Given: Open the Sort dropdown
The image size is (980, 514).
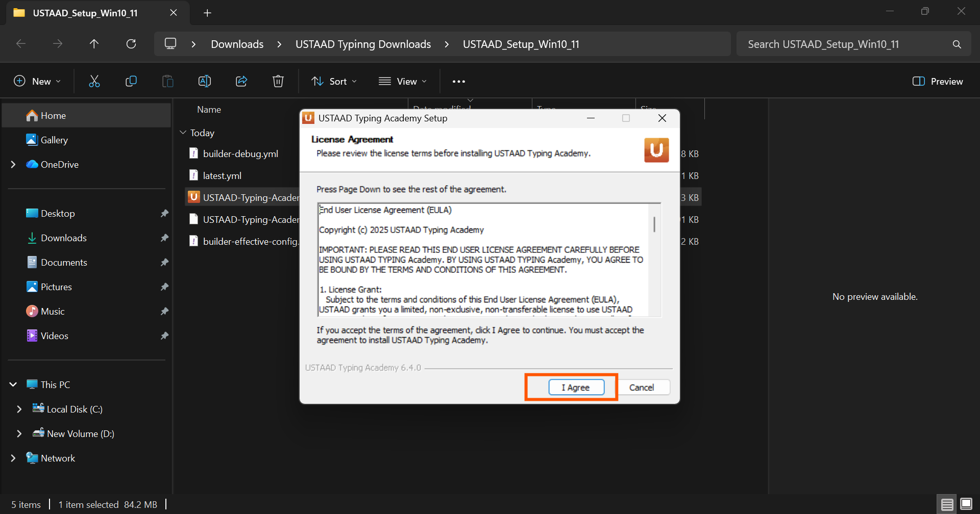Looking at the screenshot, I should pos(334,81).
